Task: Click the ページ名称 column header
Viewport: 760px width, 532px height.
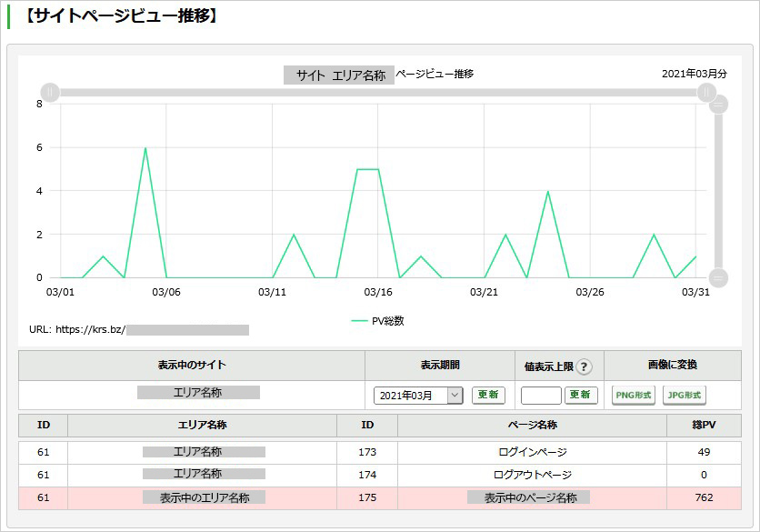Action: point(532,426)
